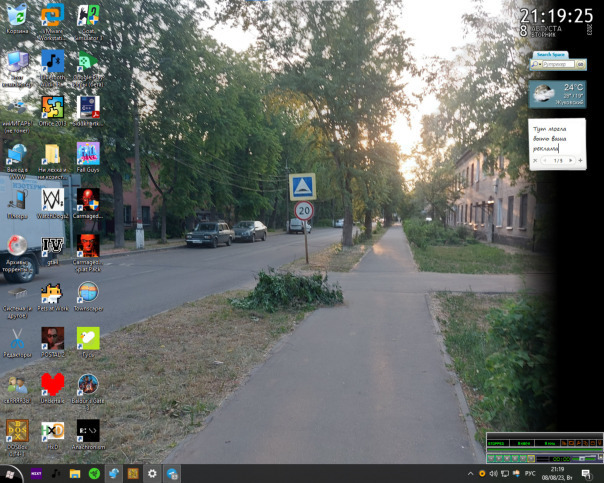This screenshot has height=483, width=604.
Task: Open the PDF document shortcut beside Office 2013
Action: 88,111
